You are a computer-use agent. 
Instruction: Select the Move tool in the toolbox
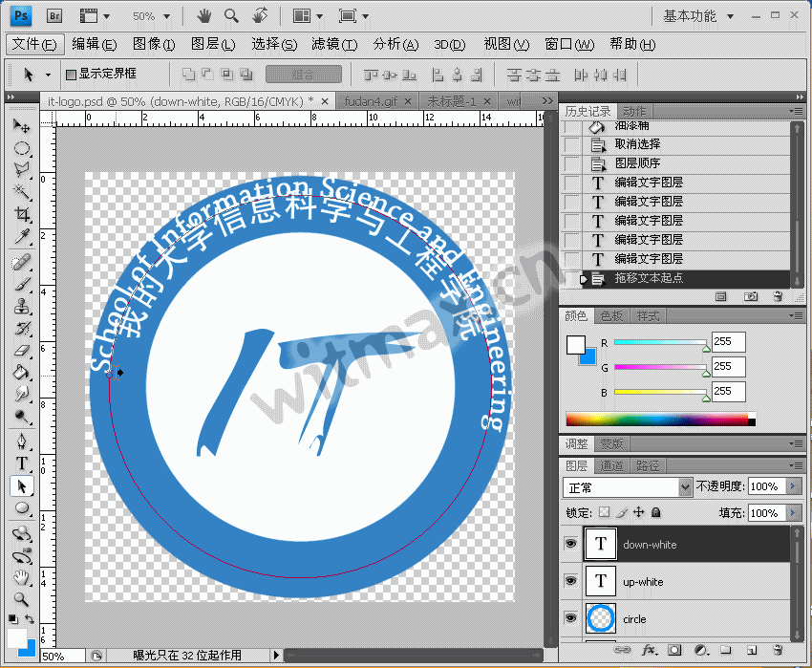(x=21, y=125)
